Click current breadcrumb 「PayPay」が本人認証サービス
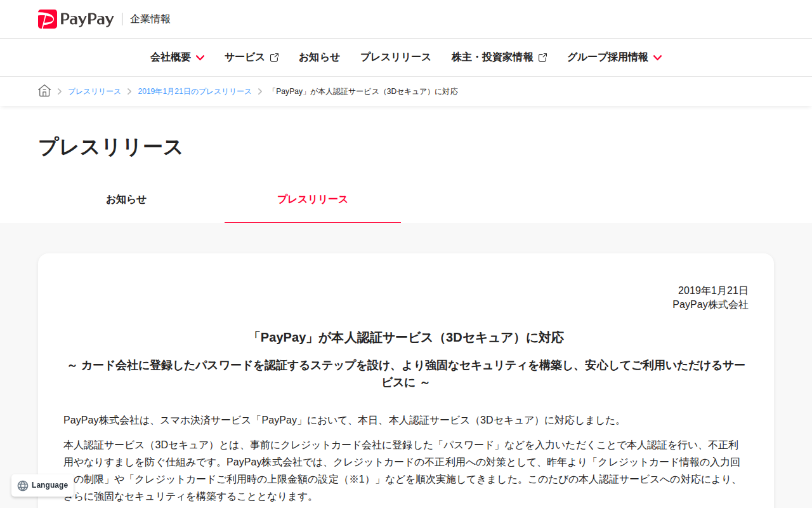This screenshot has width=812, height=508. [363, 91]
